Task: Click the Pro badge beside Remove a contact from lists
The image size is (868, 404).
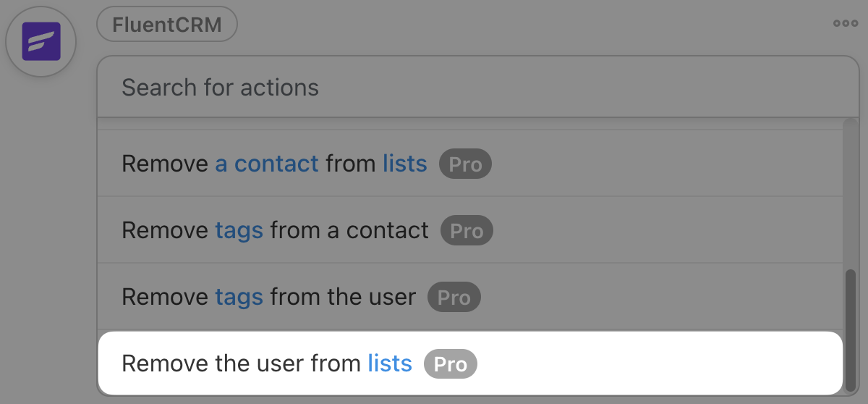Action: [465, 164]
